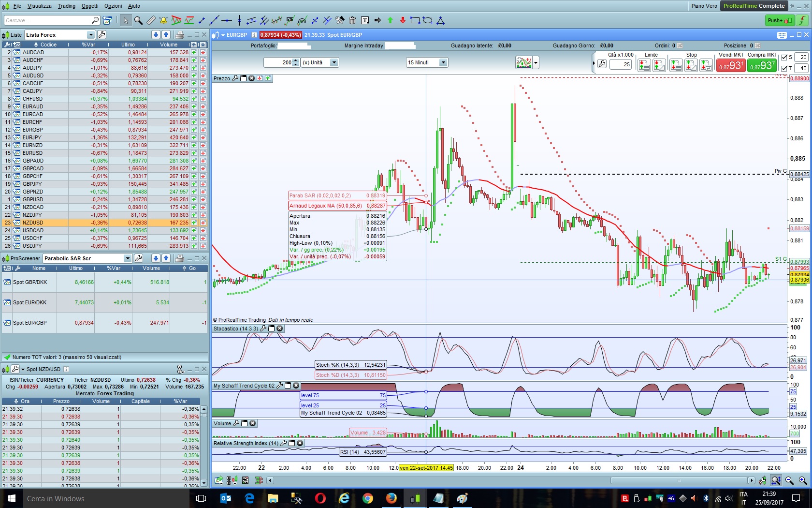The width and height of the screenshot is (812, 508).
Task: Open the alarm bell alert tool
Action: pos(163,20)
